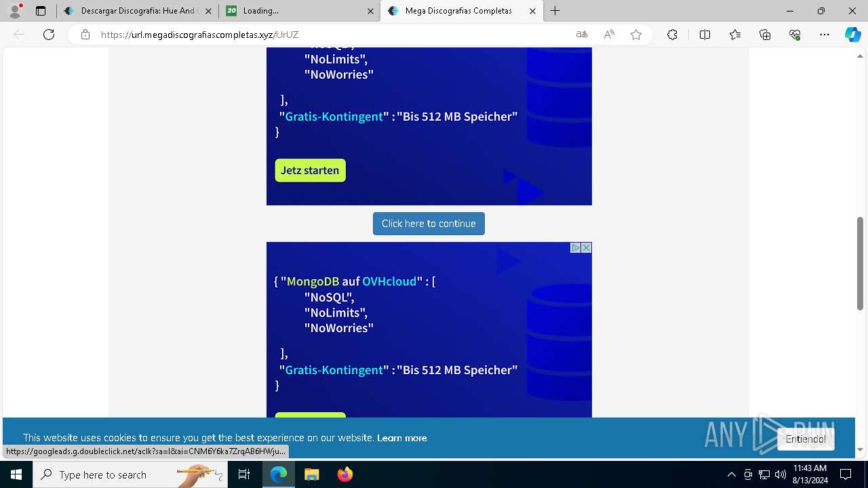Add this page to favorites
The image size is (868, 488).
[636, 35]
